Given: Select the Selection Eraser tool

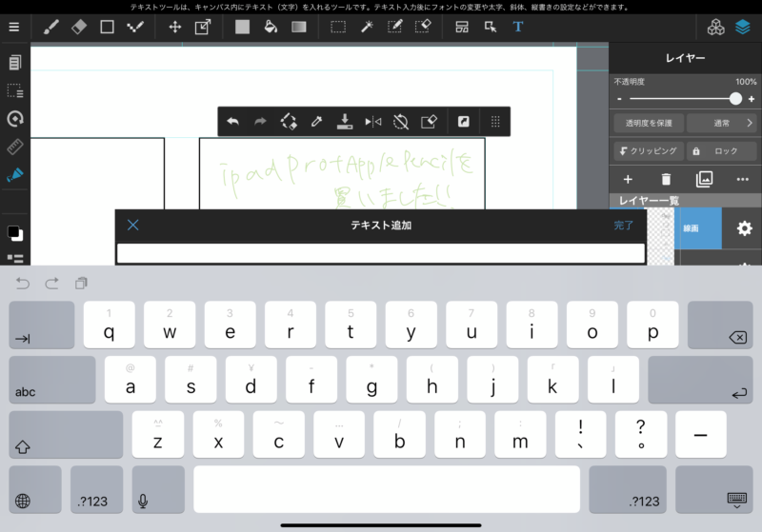Looking at the screenshot, I should point(423,28).
